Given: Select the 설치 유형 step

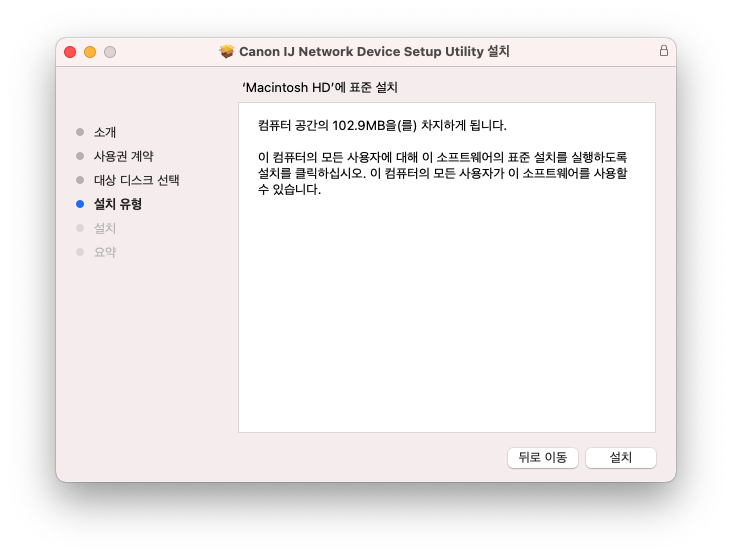Looking at the screenshot, I should pos(118,204).
